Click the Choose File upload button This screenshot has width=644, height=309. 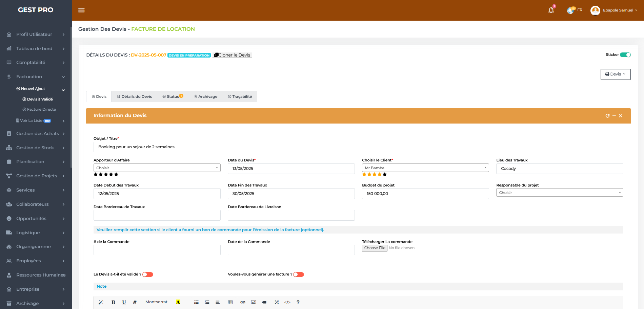(375, 248)
